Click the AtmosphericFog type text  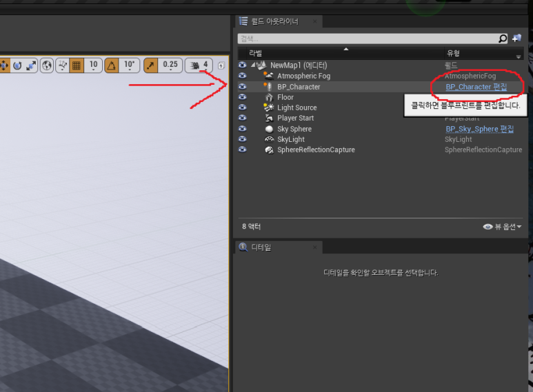470,76
